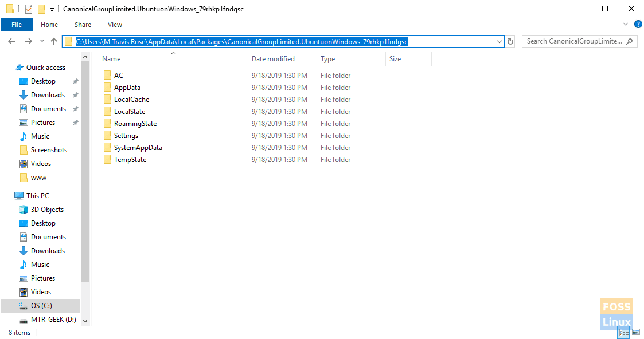Go up one folder level
The width and height of the screenshot is (644, 339).
(54, 41)
